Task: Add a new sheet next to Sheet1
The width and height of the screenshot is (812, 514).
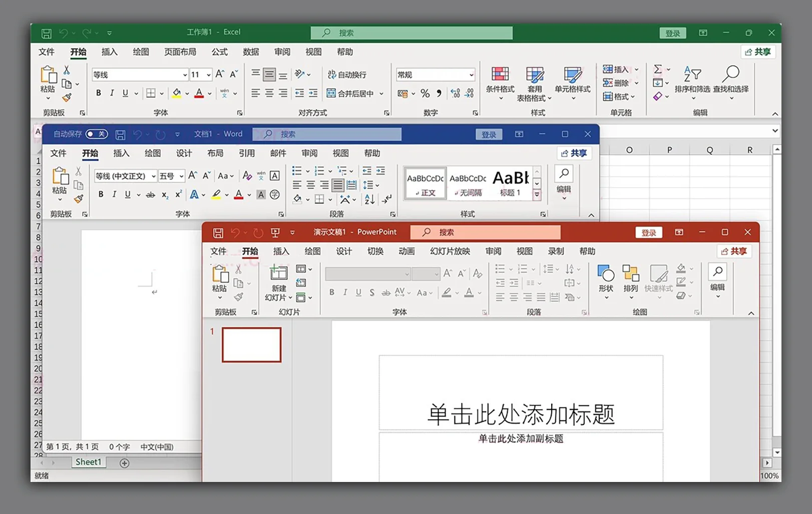Action: click(x=124, y=463)
